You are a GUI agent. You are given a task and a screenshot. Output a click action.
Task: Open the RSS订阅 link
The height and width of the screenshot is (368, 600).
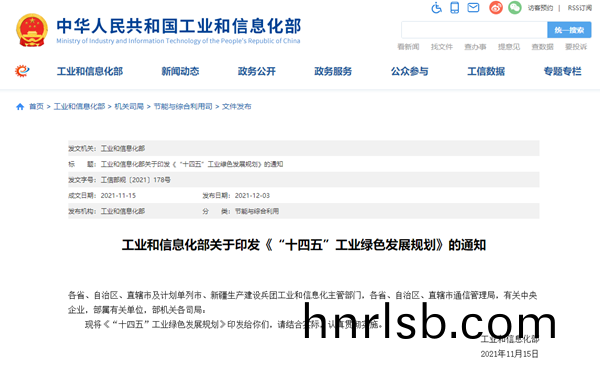(580, 8)
